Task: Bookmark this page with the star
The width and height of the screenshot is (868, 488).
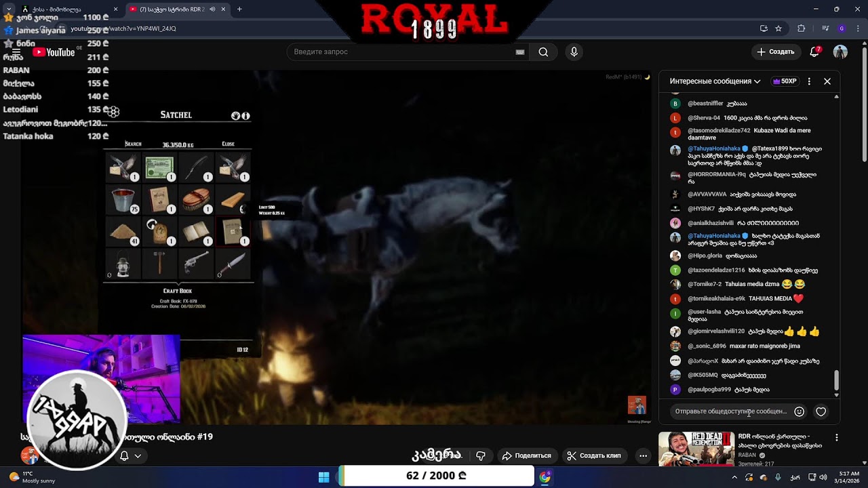Action: tap(778, 28)
